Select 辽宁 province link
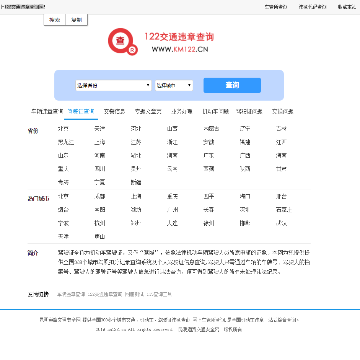360x360 pixels. 245,129
